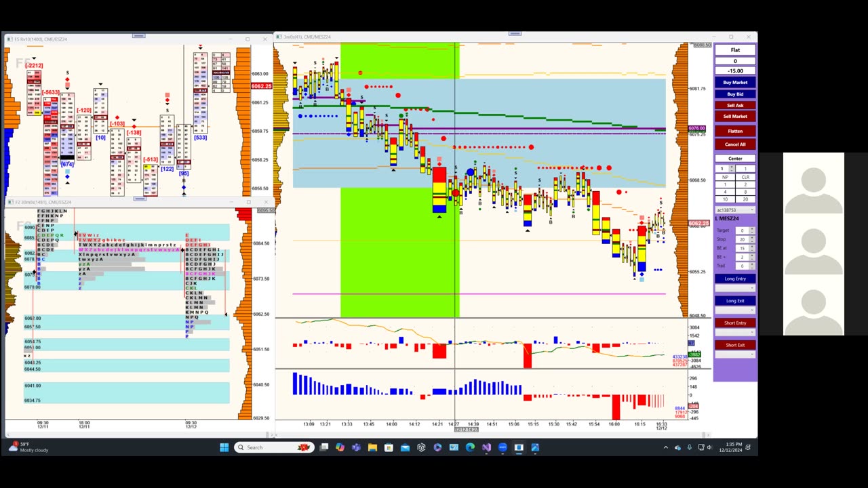
Task: Open Task View in the taskbar
Action: (x=324, y=447)
